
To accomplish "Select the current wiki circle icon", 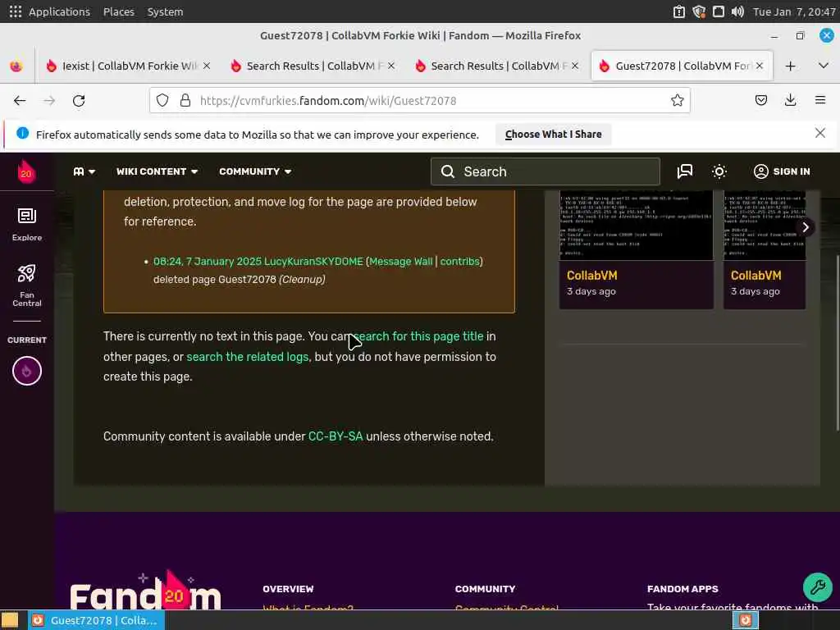I will pyautogui.click(x=27, y=371).
